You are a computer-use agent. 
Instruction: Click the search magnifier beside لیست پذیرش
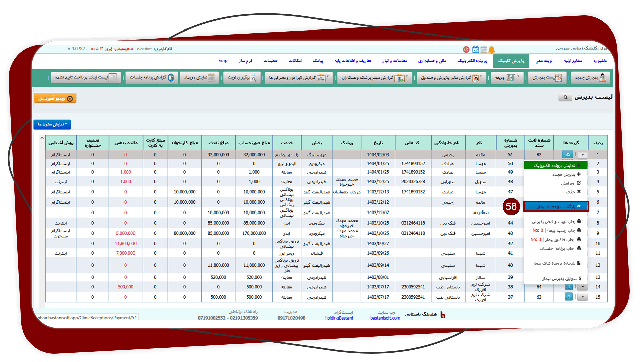pyautogui.click(x=565, y=97)
